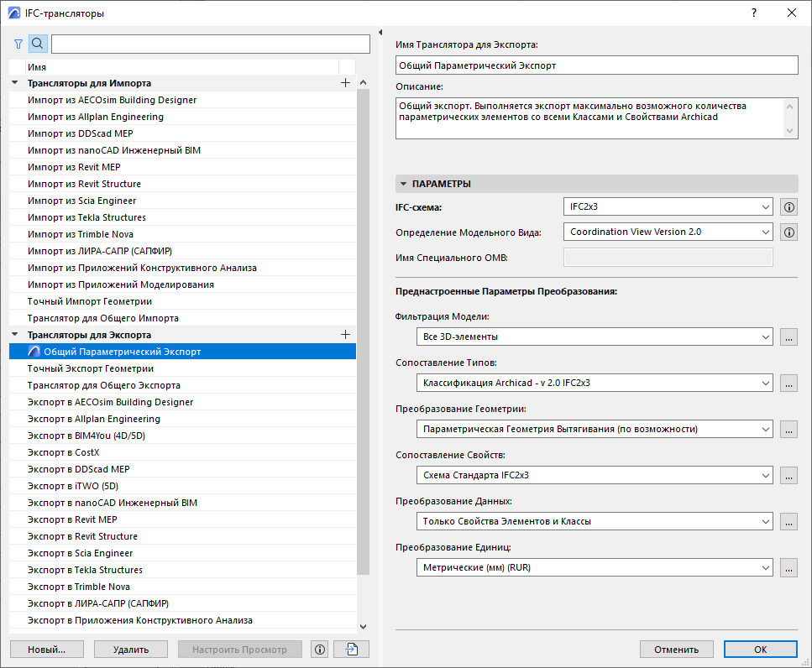
Task: Click the Удалить button
Action: pos(131,650)
